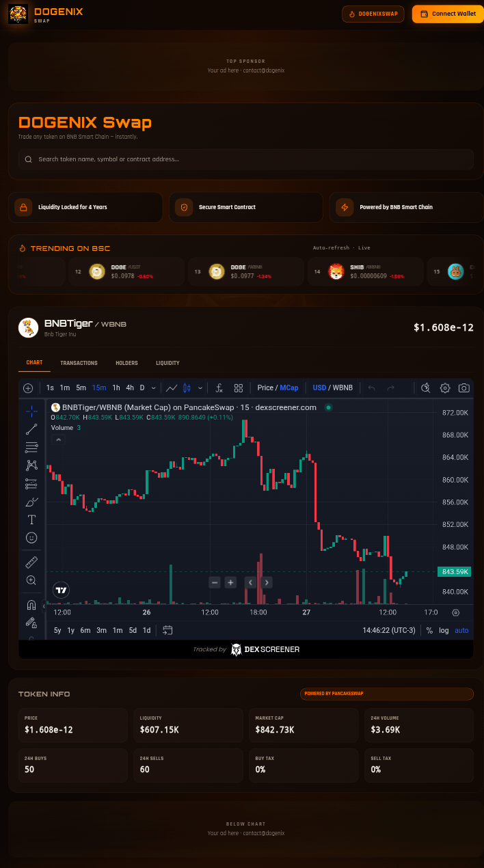Open the CHART tab

pos(34,363)
